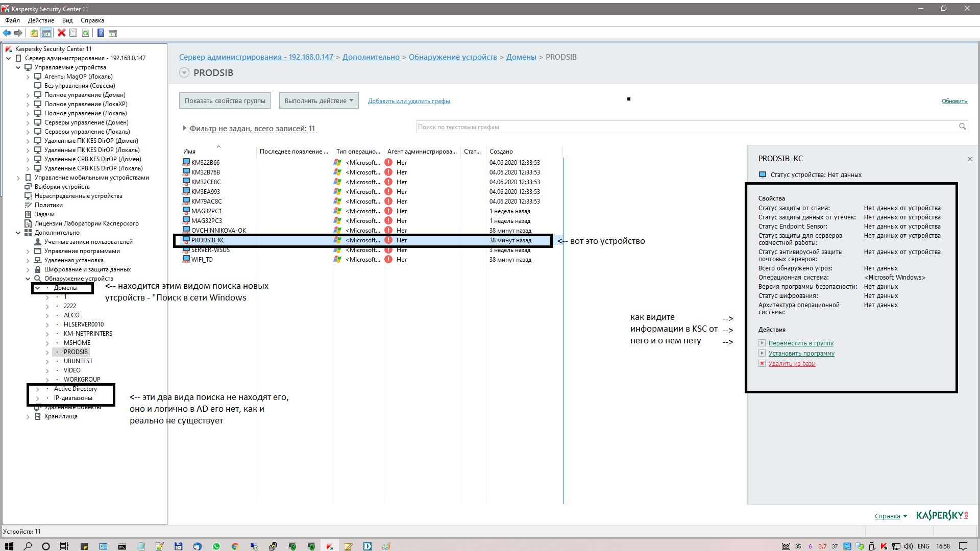Image resolution: width=980 pixels, height=551 pixels.
Task: Click the green refresh page toolbar icon
Action: 86,33
